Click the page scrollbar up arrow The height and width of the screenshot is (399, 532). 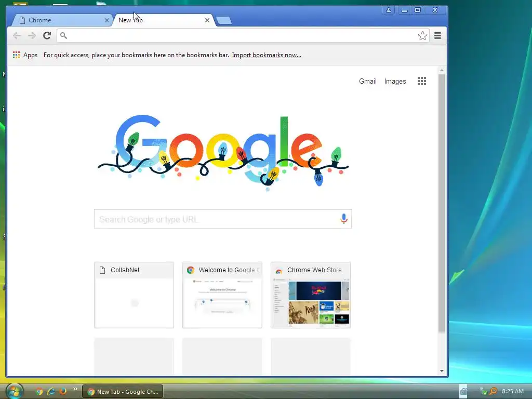(442, 70)
